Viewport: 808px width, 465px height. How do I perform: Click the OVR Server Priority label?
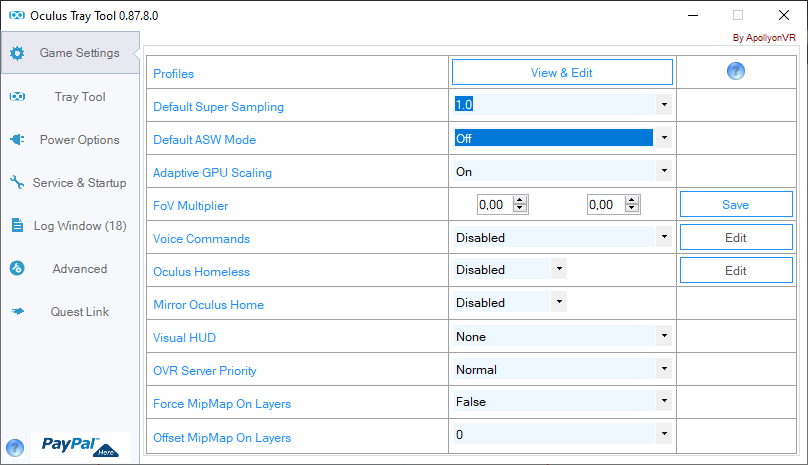pos(205,371)
